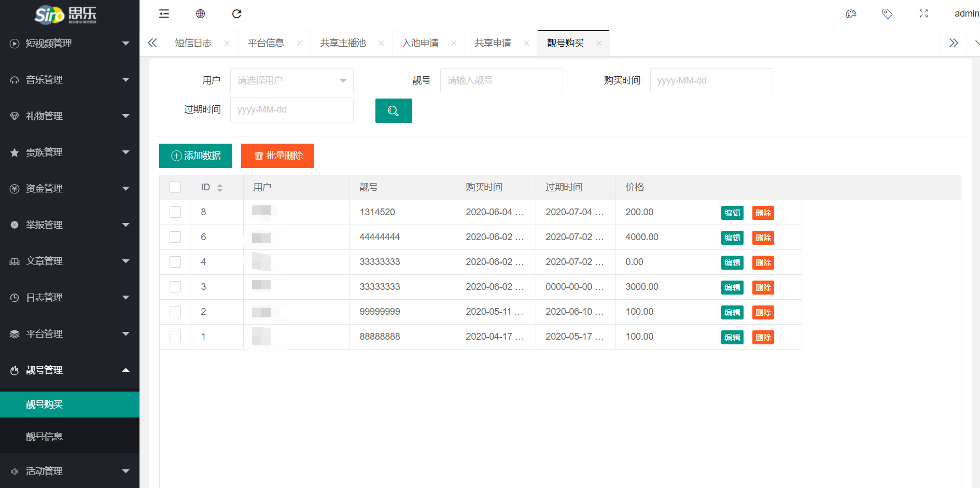Close the 靓号购买 tab
The height and width of the screenshot is (488, 980).
599,44
